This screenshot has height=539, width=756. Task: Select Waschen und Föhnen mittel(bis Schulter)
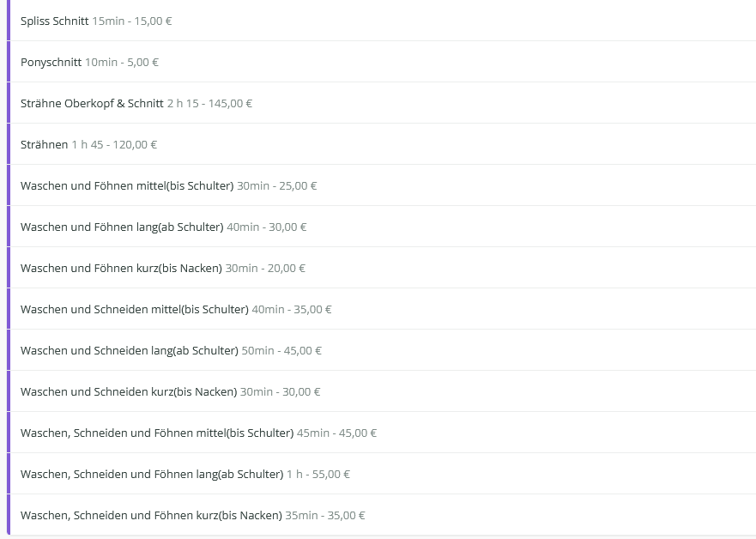127,185
